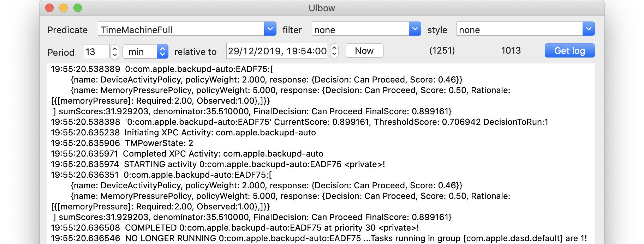Click the filter field showing none
The width and height of the screenshot is (644, 244).
pyautogui.click(x=360, y=29)
